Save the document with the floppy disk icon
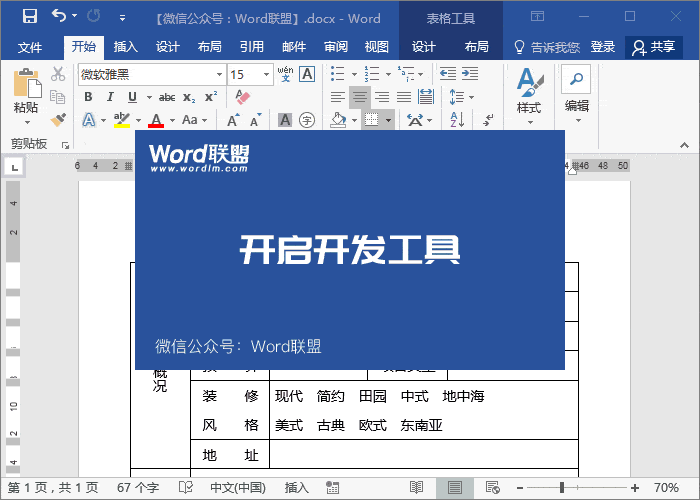Image resolution: width=700 pixels, height=500 pixels. click(x=30, y=17)
